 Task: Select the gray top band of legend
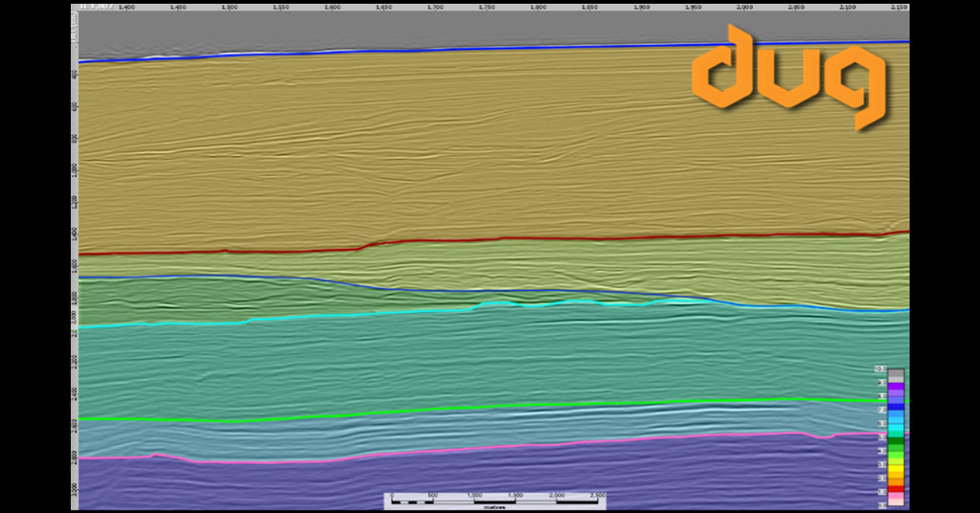[896, 374]
